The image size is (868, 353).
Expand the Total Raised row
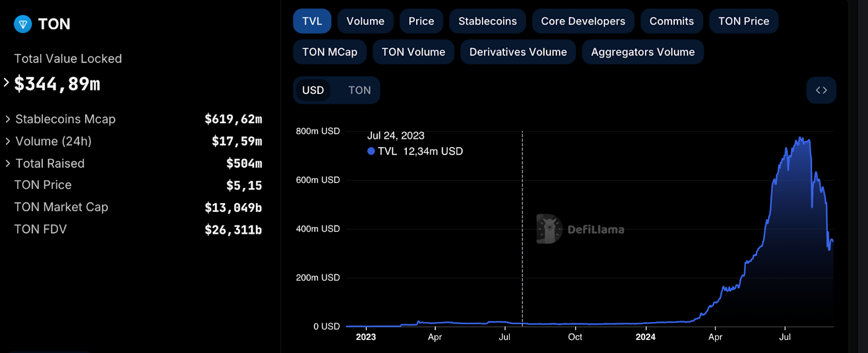pos(8,163)
